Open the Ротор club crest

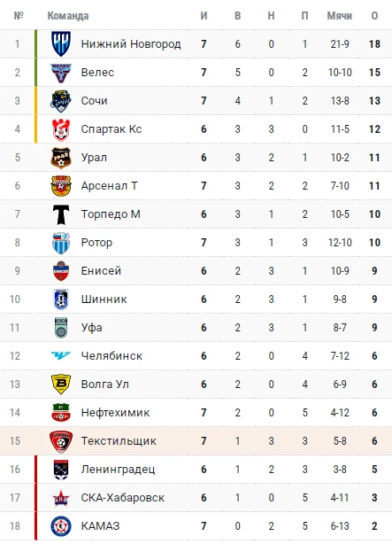point(61,243)
